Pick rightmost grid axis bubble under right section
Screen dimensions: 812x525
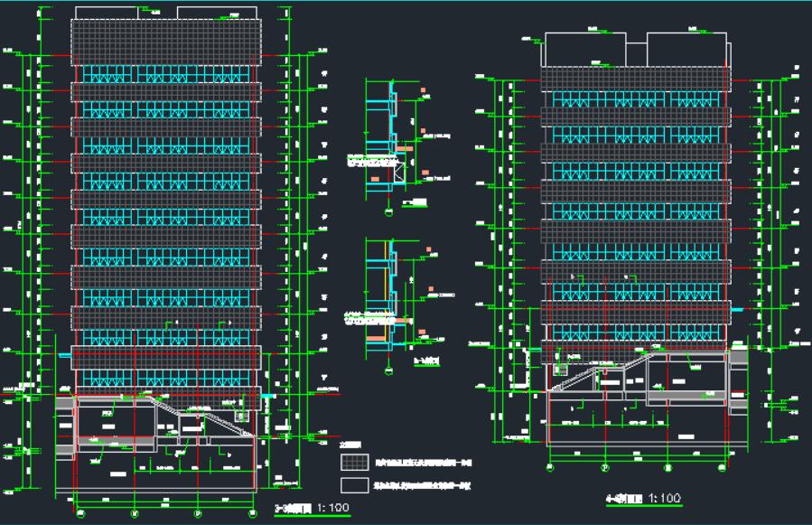point(722,468)
